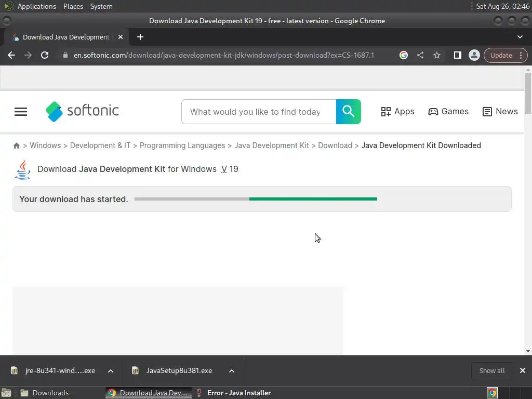The height and width of the screenshot is (399, 532).
Task: Open the Games section
Action: 448,111
